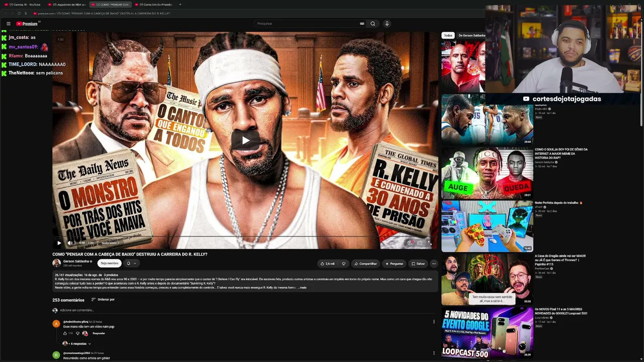Open the YouTube guide hamburger menu

[x=8, y=24]
